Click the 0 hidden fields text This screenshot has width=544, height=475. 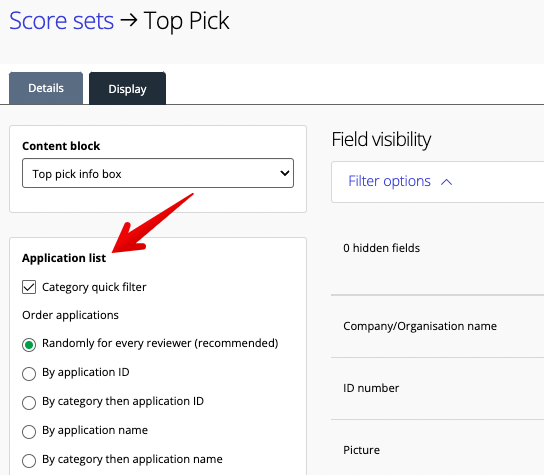381,248
